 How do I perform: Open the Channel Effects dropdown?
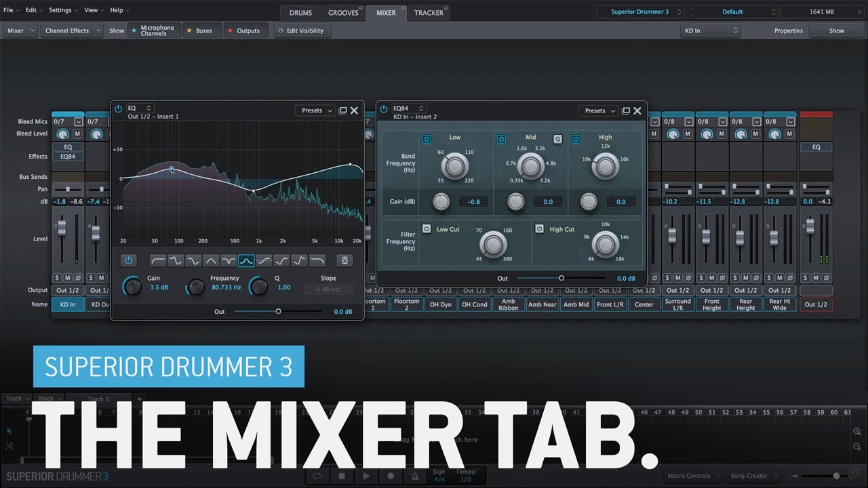click(71, 30)
